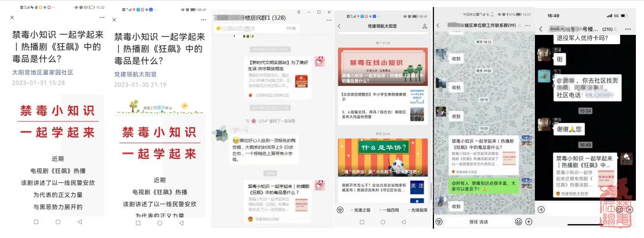
Task: Toggle keyboard icon in 工作联系群 input bar
Action: 440,221
